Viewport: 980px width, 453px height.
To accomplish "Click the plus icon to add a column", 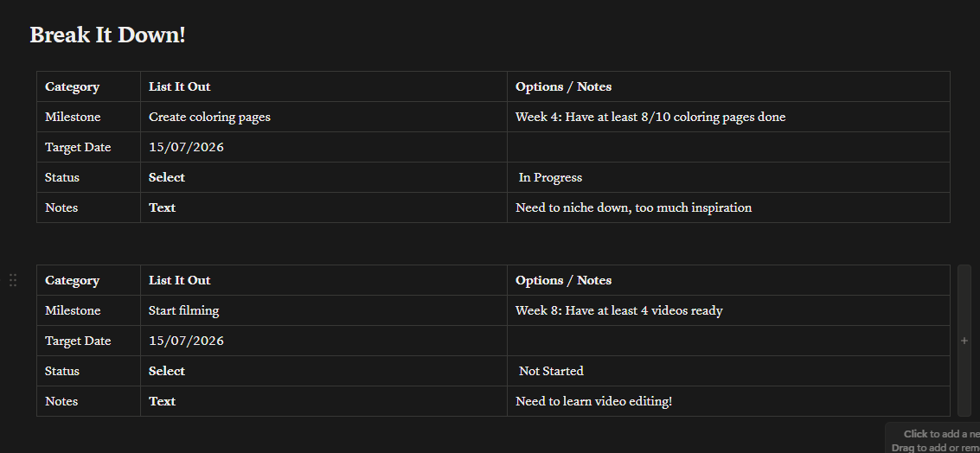I will click(x=964, y=341).
